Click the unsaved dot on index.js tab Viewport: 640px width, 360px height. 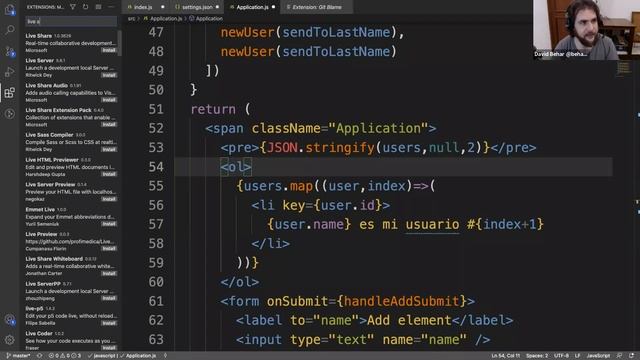point(162,7)
